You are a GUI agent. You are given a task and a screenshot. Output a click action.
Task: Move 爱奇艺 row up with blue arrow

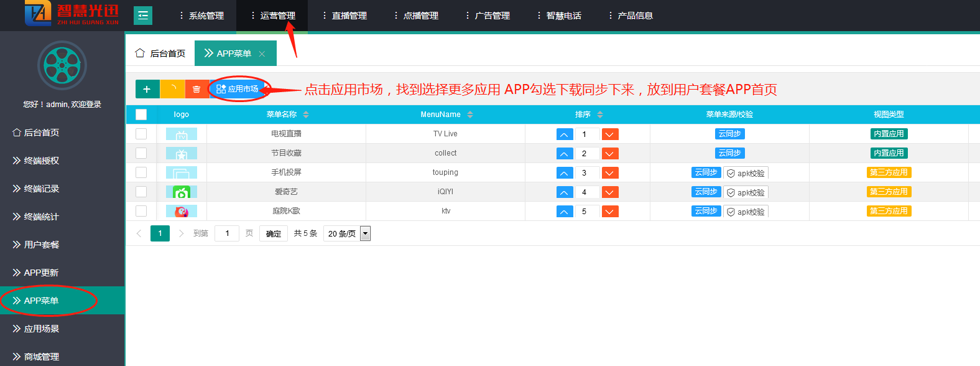[564, 192]
